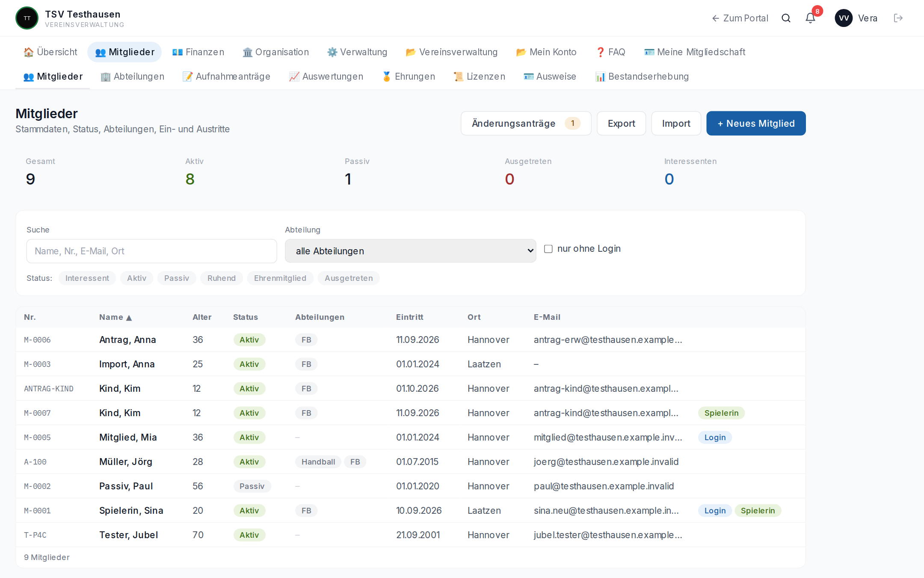Open member row Müller, Jörg
Viewport: 924px width, 578px height.
pos(410,462)
